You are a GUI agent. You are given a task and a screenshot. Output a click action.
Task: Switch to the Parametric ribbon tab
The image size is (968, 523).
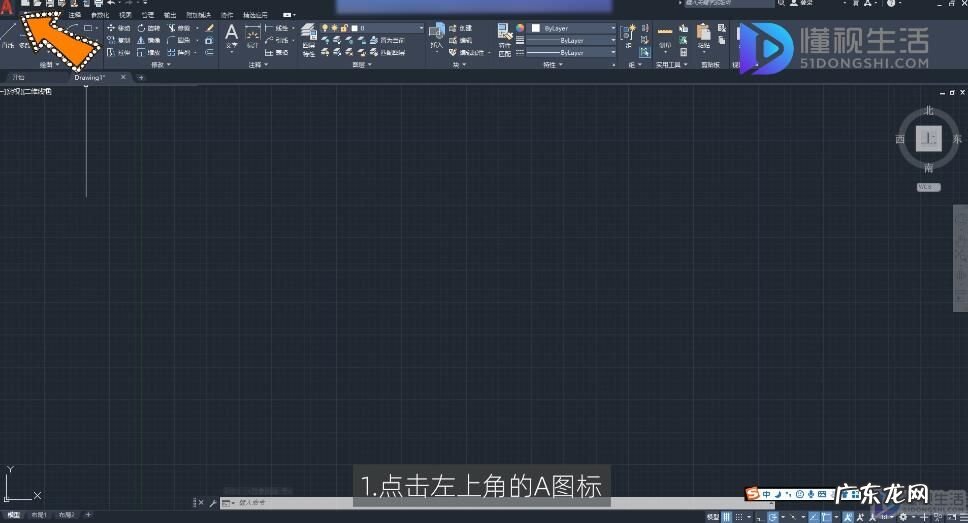[x=99, y=15]
